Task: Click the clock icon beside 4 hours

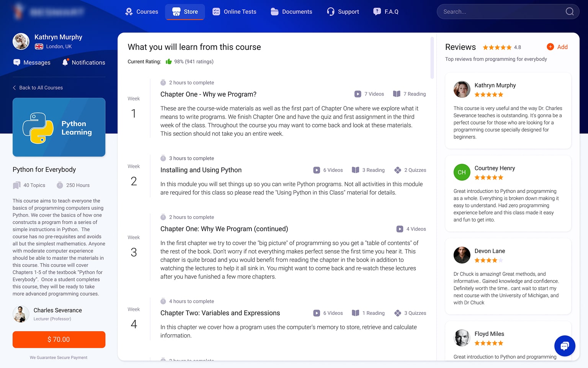Action: pos(163,301)
